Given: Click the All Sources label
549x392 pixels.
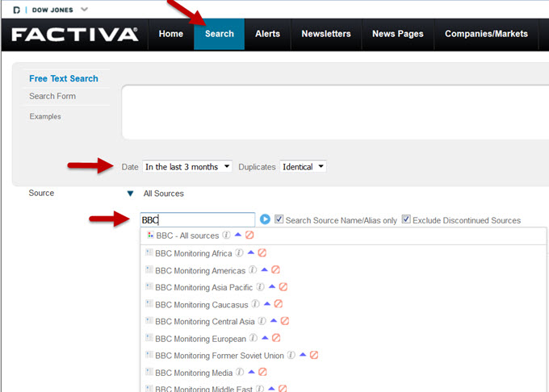Looking at the screenshot, I should coord(164,194).
